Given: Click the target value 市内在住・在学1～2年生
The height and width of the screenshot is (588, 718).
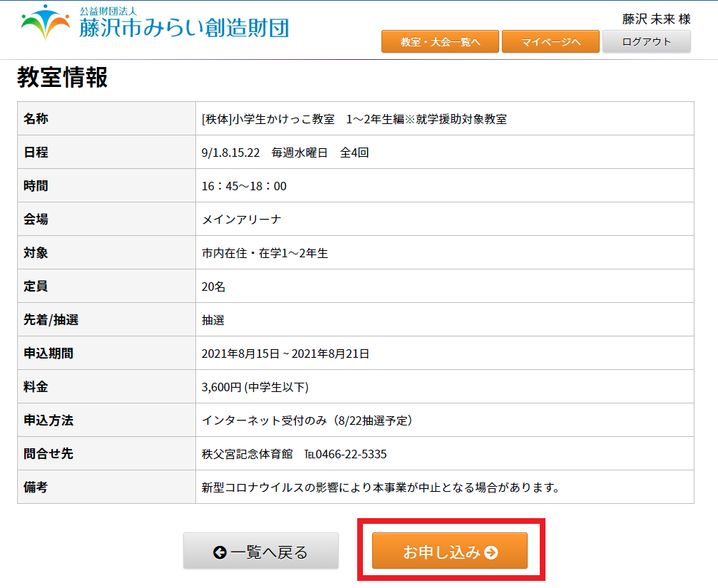Looking at the screenshot, I should [265, 253].
